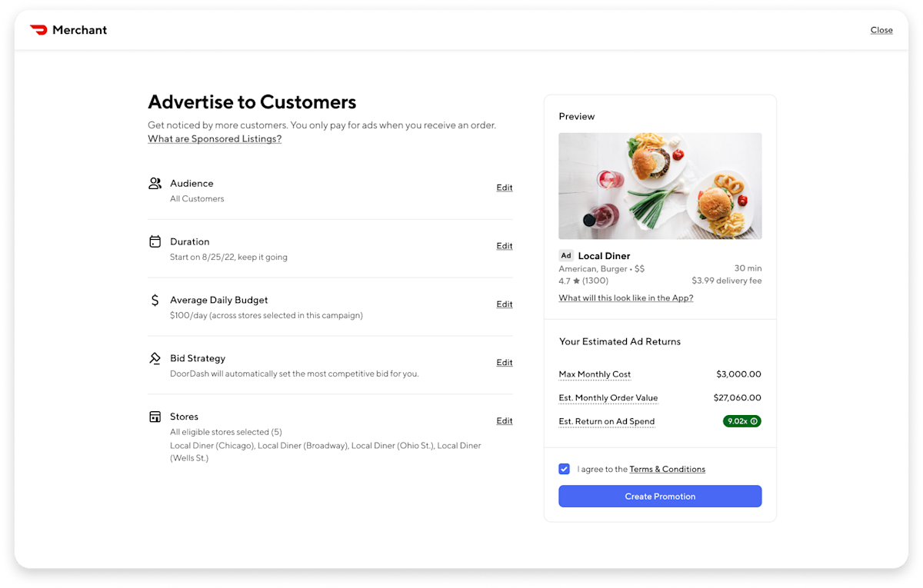Image resolution: width=923 pixels, height=588 pixels.
Task: Click the Duration calendar icon
Action: pos(155,241)
